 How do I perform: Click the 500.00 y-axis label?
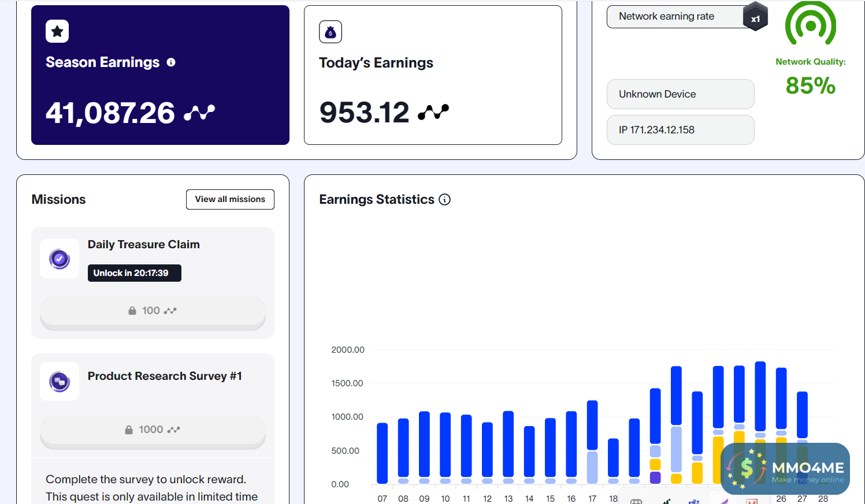pyautogui.click(x=346, y=451)
